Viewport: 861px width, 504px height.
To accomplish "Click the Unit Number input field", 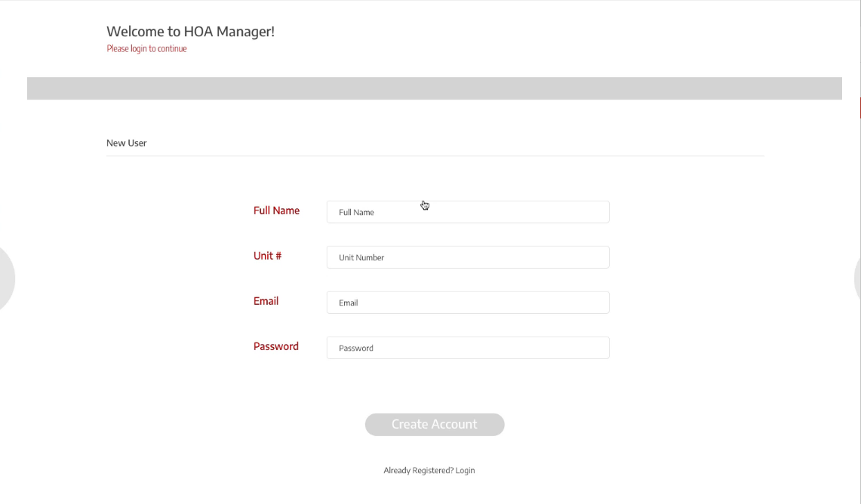I will click(x=467, y=257).
